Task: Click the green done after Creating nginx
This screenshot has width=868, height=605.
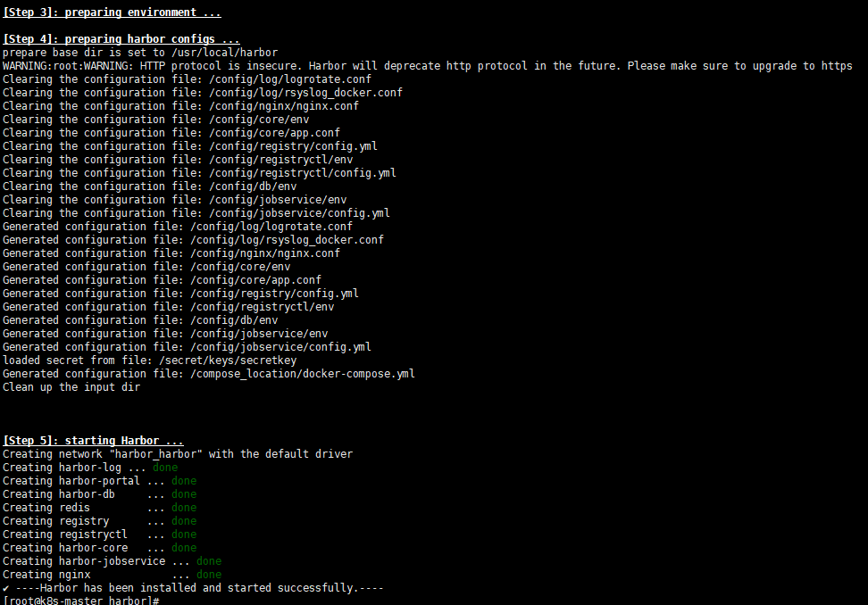Action: (x=209, y=575)
